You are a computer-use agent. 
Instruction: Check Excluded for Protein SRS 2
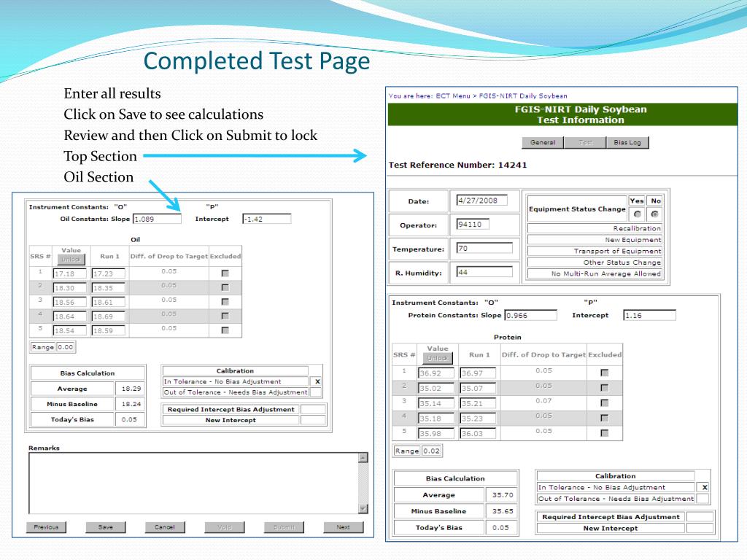tap(605, 388)
